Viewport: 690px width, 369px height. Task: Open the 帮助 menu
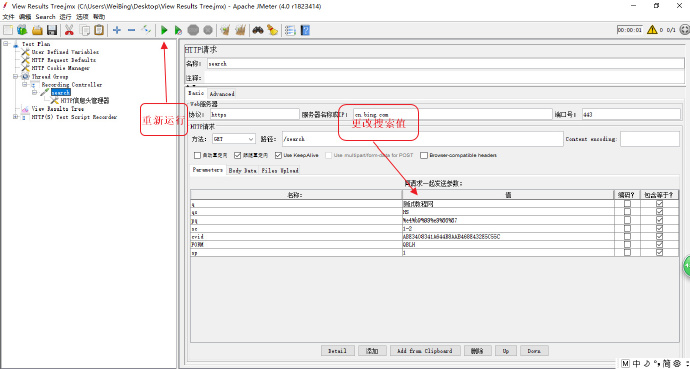pyautogui.click(x=99, y=17)
